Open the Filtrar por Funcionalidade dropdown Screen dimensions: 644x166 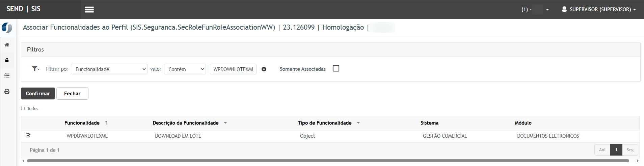coord(109,69)
